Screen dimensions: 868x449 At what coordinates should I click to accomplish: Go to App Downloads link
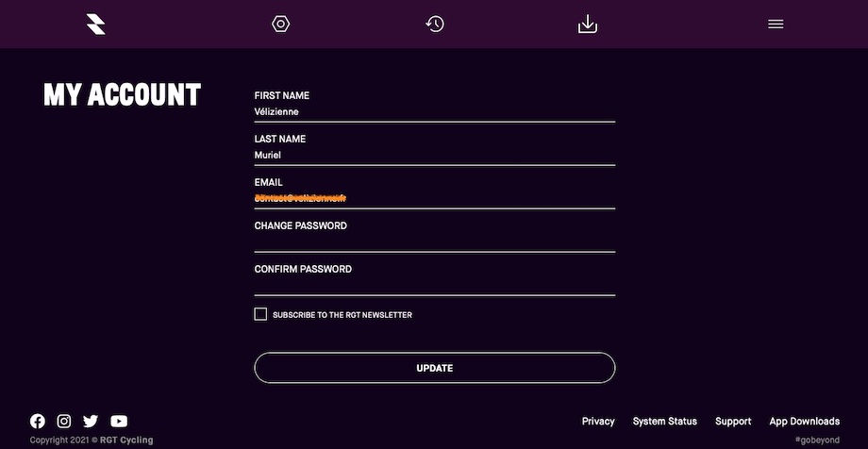tap(805, 422)
